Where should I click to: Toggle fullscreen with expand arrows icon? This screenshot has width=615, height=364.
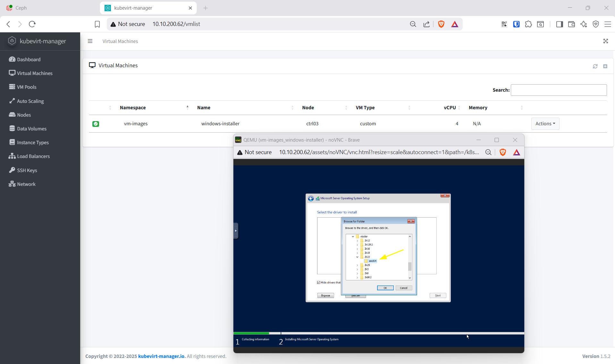pyautogui.click(x=606, y=41)
